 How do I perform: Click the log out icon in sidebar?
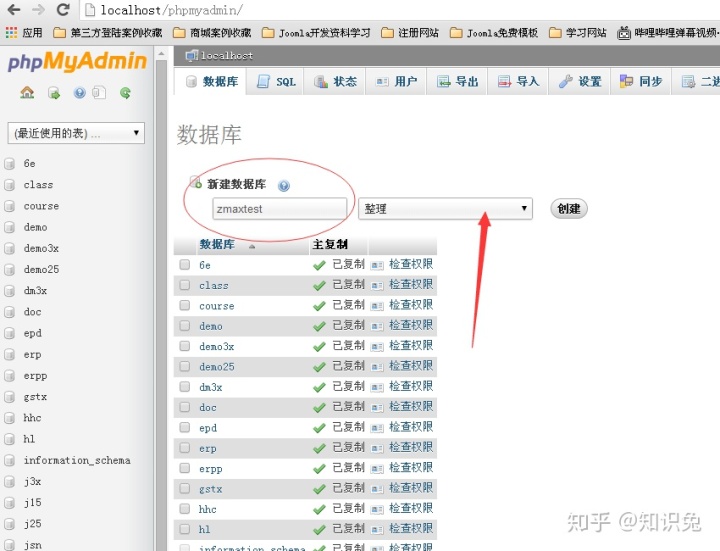(54, 93)
